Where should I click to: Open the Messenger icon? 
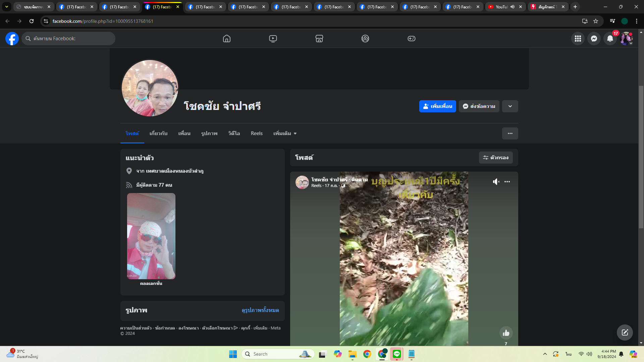click(x=594, y=39)
